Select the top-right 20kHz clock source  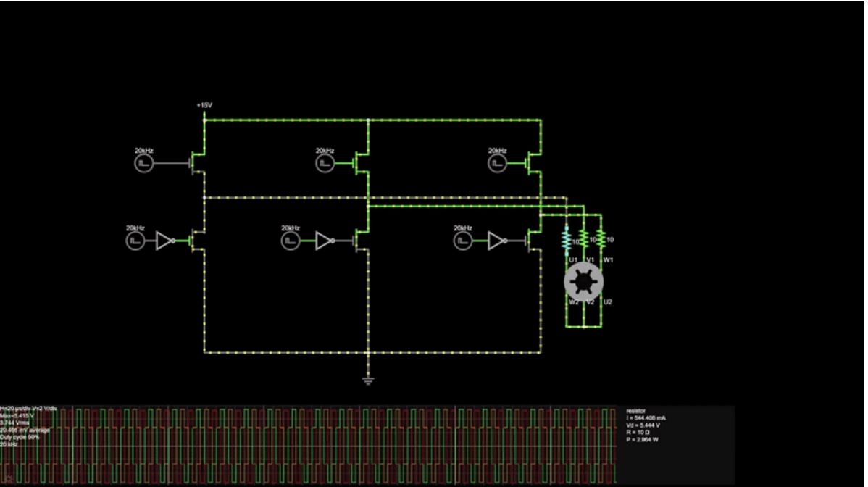[498, 162]
